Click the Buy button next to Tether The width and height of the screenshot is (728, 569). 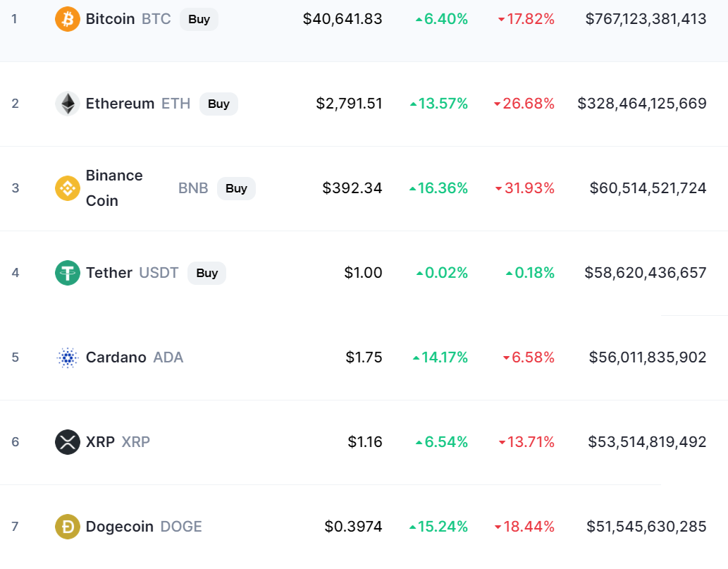(x=206, y=273)
